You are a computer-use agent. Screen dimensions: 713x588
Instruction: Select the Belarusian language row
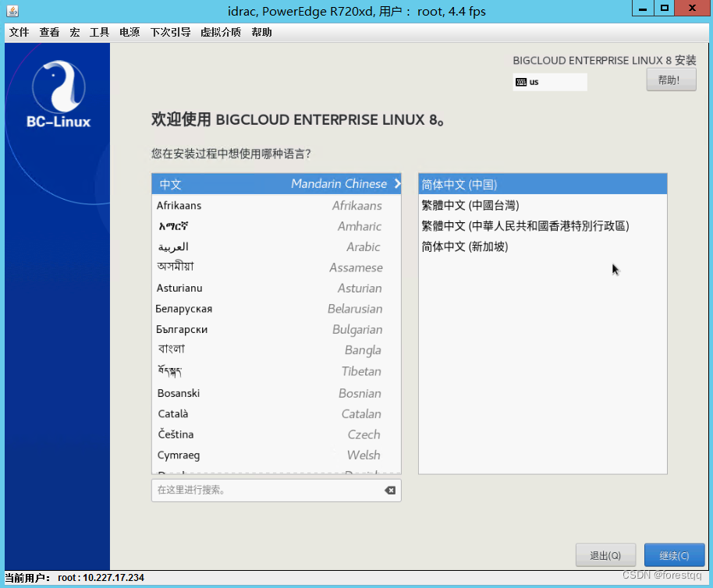[x=276, y=309]
